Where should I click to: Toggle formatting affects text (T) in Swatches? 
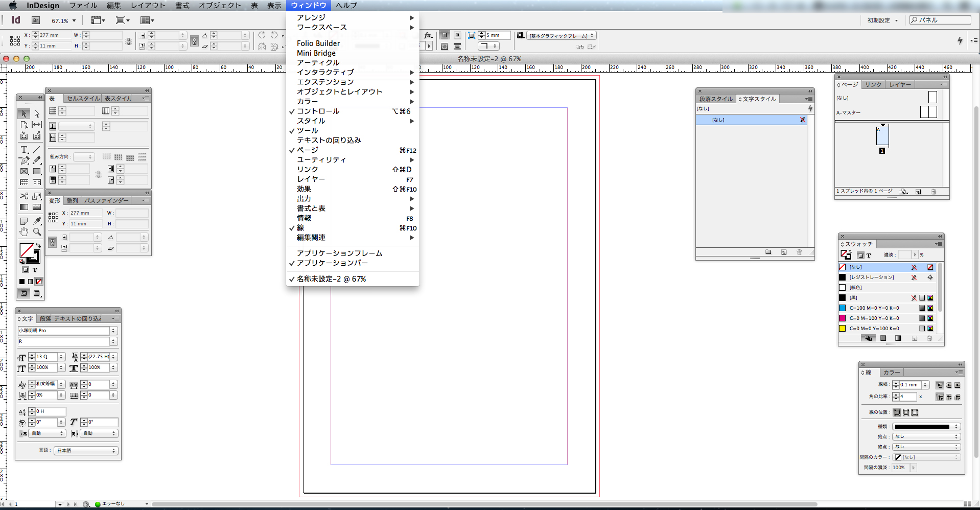[x=869, y=255]
